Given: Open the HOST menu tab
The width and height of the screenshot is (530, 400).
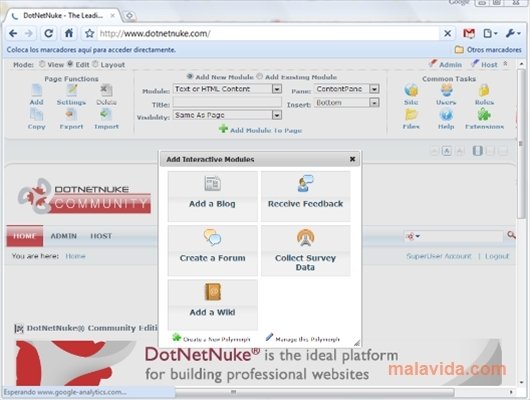Looking at the screenshot, I should pos(101,236).
